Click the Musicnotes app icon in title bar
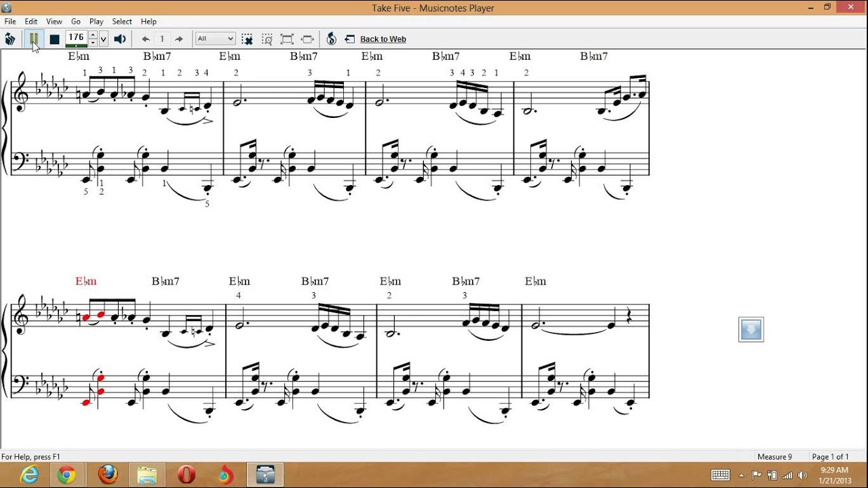 (x=7, y=7)
